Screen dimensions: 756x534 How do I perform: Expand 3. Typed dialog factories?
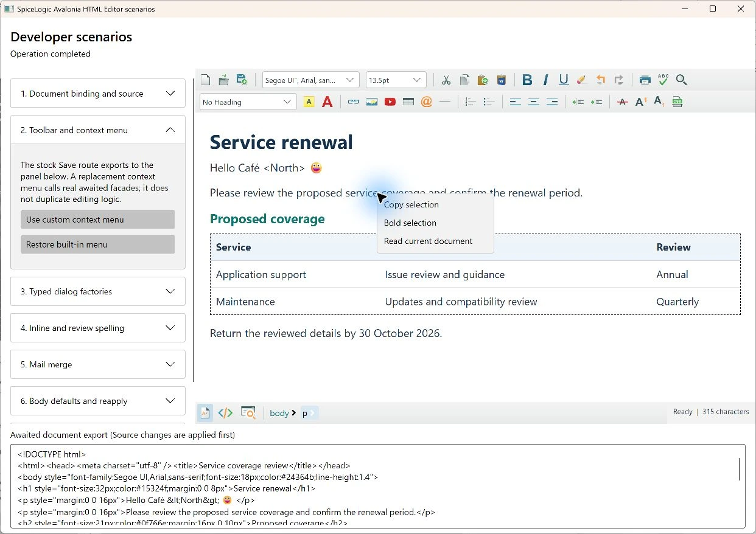point(98,291)
